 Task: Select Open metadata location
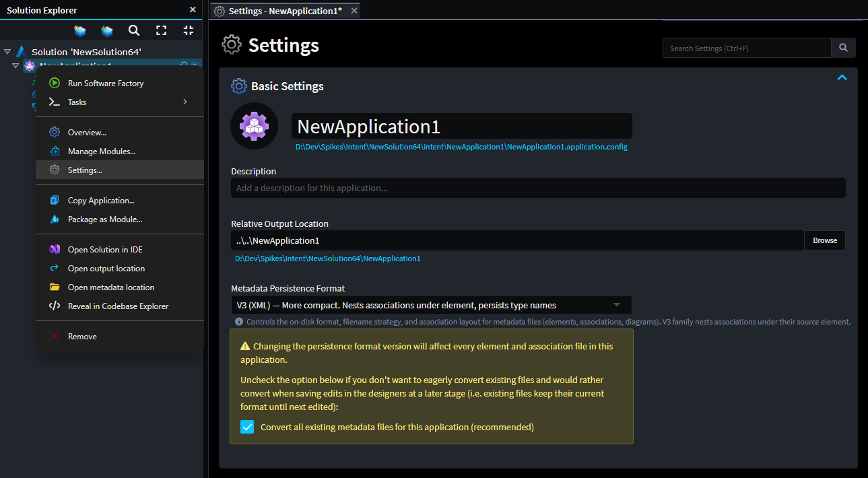pyautogui.click(x=120, y=287)
